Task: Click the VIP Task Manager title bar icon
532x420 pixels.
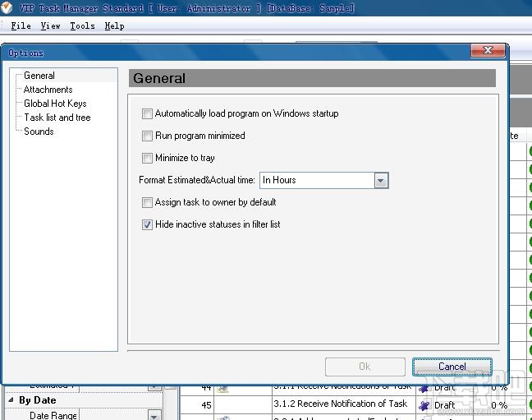Action: coord(7,7)
